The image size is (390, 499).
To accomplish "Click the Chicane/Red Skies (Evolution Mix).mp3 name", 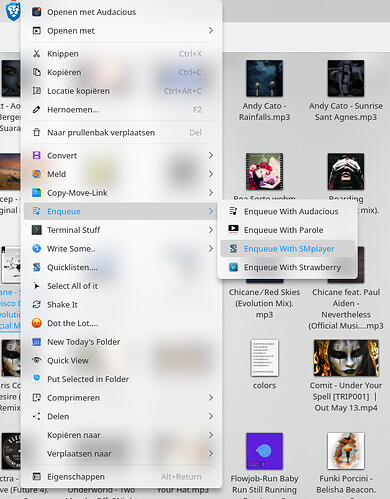I will point(264,303).
